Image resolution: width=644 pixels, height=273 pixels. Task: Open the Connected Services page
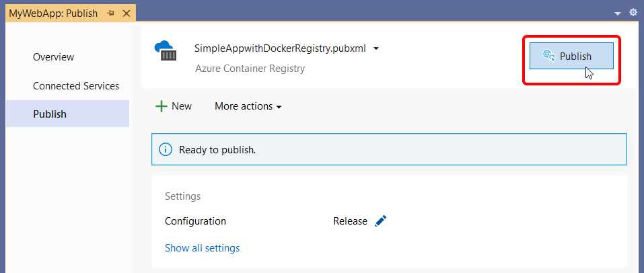pyautogui.click(x=76, y=86)
